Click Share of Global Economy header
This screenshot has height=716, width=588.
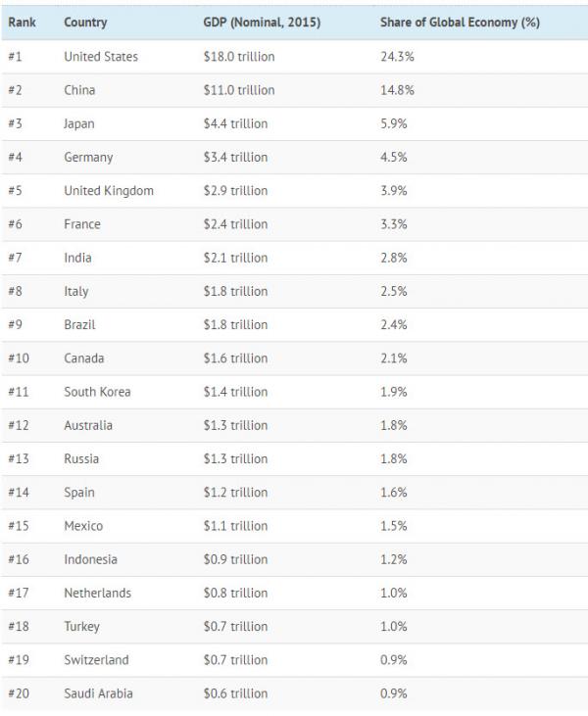460,22
